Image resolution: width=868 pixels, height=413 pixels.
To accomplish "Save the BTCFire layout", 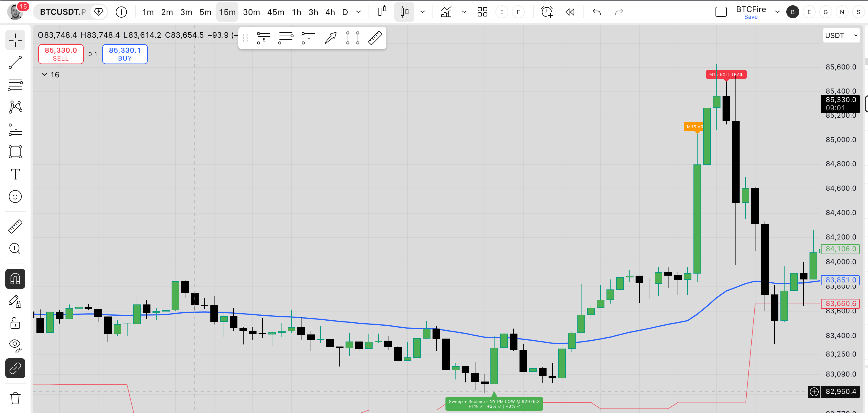I will 751,17.
